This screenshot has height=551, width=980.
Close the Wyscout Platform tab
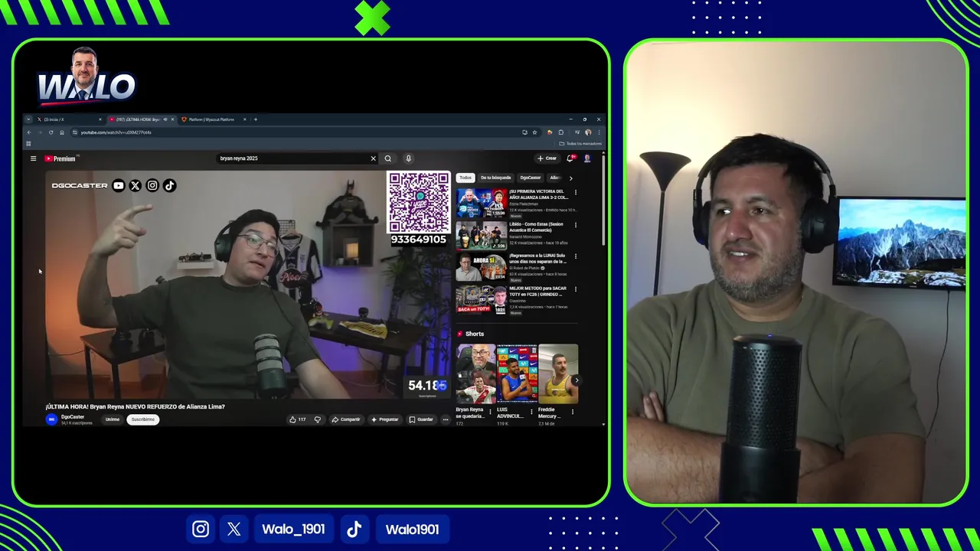pyautogui.click(x=244, y=119)
